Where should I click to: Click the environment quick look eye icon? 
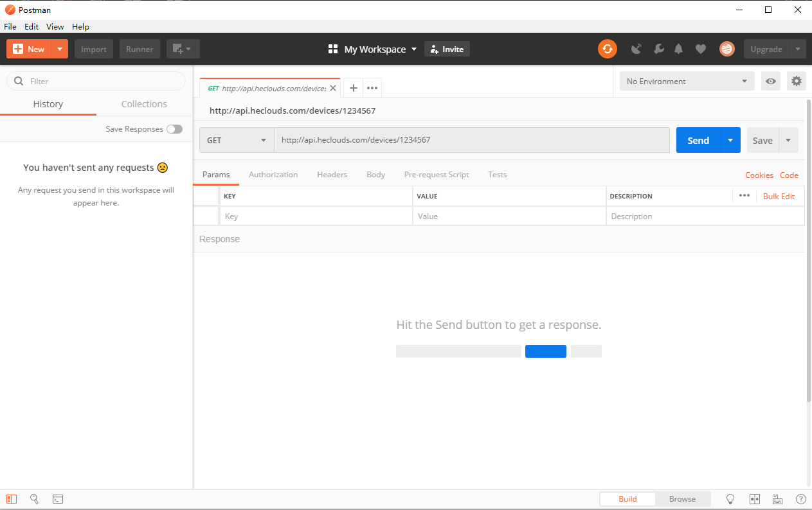[x=771, y=81]
